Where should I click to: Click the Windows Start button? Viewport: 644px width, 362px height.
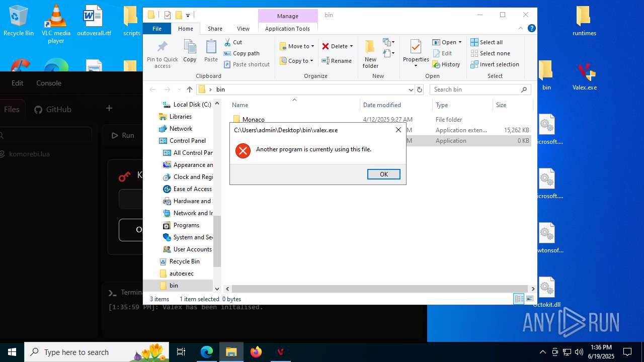point(12,352)
